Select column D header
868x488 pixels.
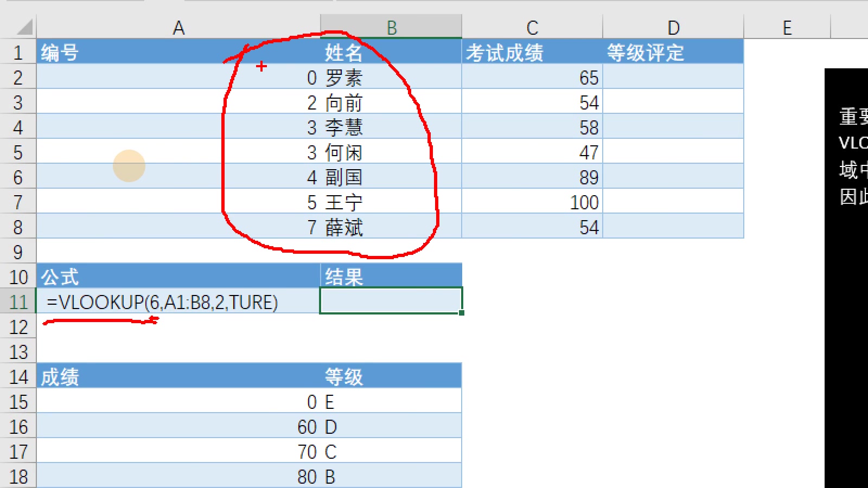click(x=673, y=27)
